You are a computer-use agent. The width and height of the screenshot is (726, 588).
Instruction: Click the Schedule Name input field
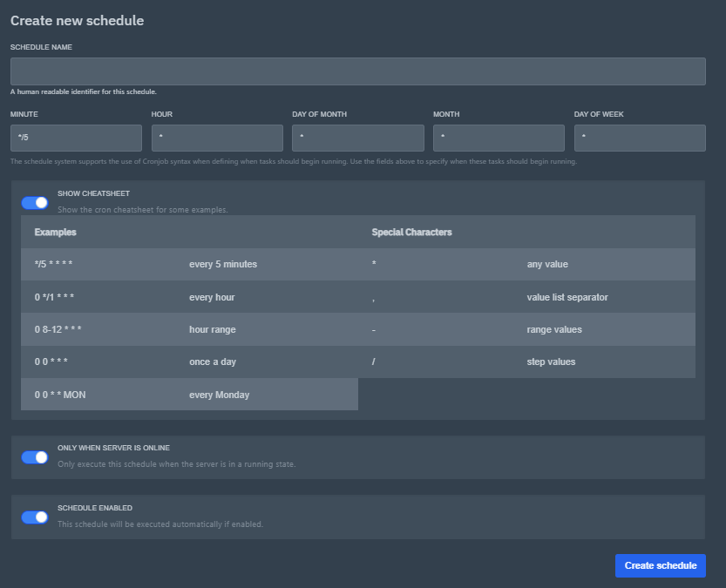pos(358,71)
